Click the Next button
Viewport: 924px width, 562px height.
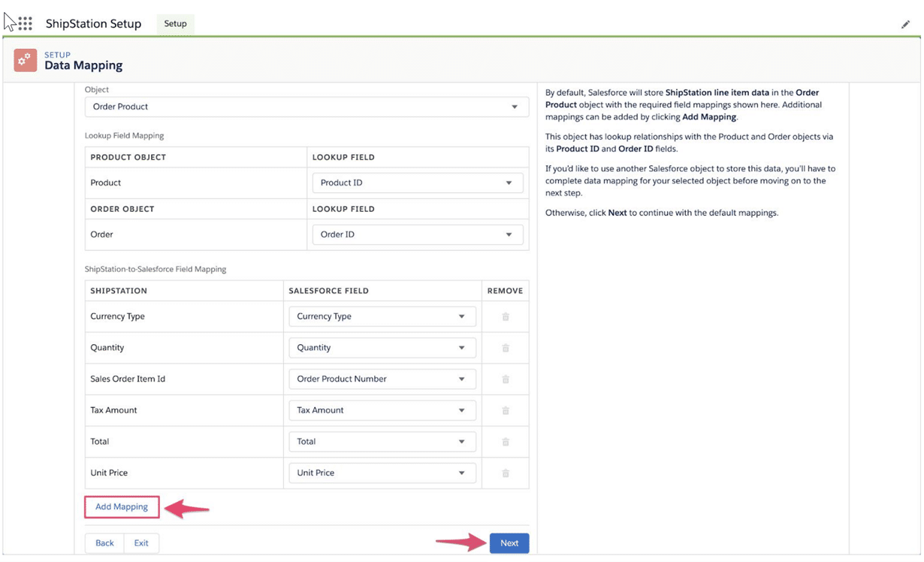[509, 543]
